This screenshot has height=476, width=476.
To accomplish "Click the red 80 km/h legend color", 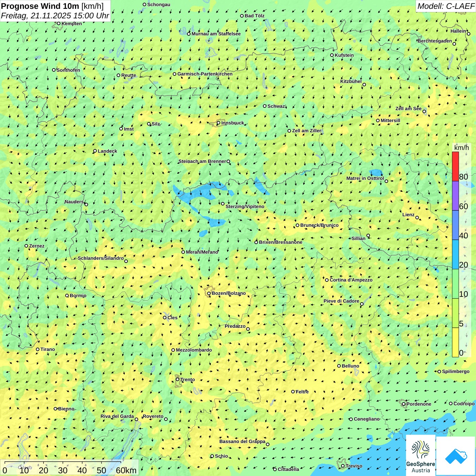I will pyautogui.click(x=455, y=166).
